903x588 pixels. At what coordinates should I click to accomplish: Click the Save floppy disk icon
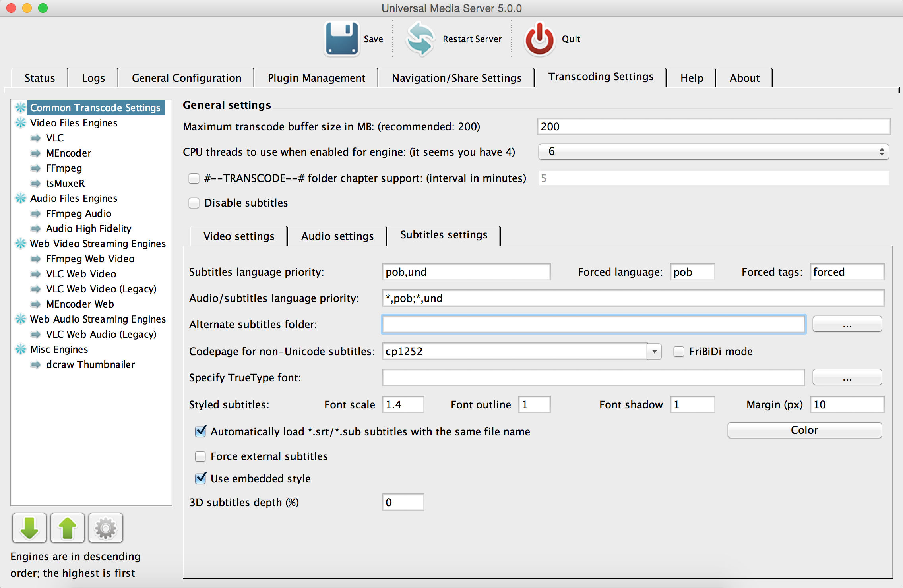tap(342, 39)
